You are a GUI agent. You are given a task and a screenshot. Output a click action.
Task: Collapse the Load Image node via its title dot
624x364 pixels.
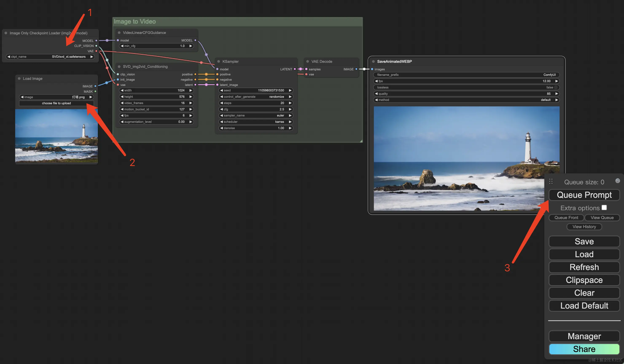[x=19, y=78]
